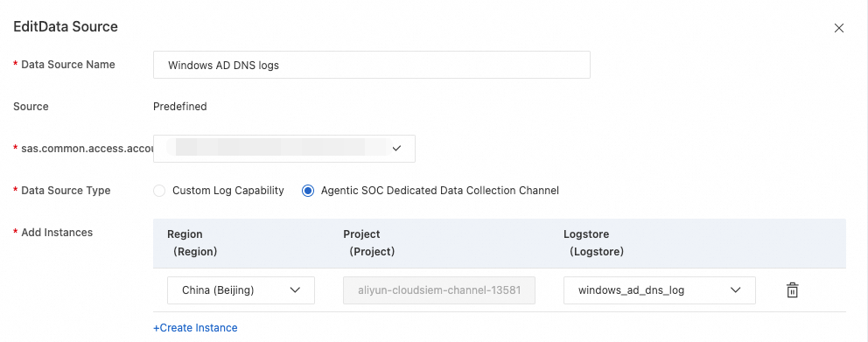Click the +Create Instance link
868x342 pixels.
(x=195, y=328)
